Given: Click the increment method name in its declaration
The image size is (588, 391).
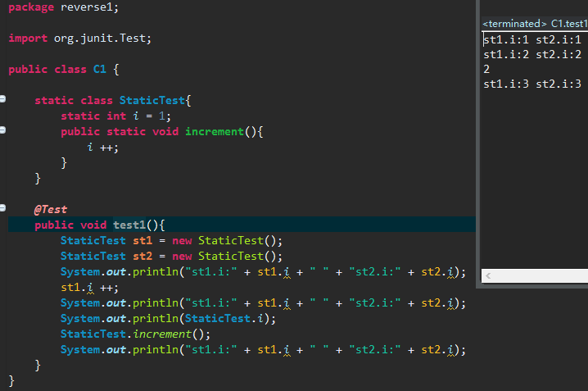Looking at the screenshot, I should pos(215,132).
